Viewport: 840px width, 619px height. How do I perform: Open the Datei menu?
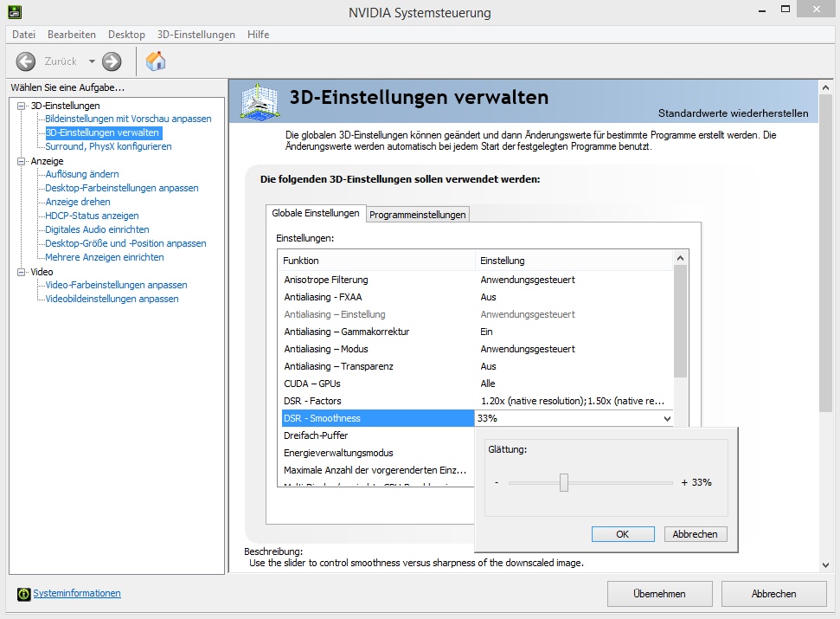23,35
